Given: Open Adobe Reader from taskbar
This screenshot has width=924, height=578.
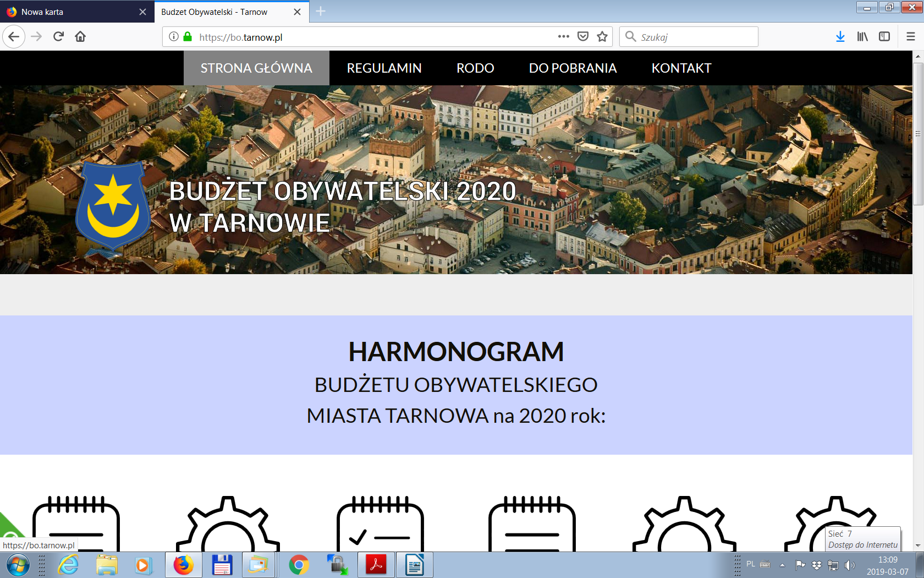Looking at the screenshot, I should coord(376,565).
